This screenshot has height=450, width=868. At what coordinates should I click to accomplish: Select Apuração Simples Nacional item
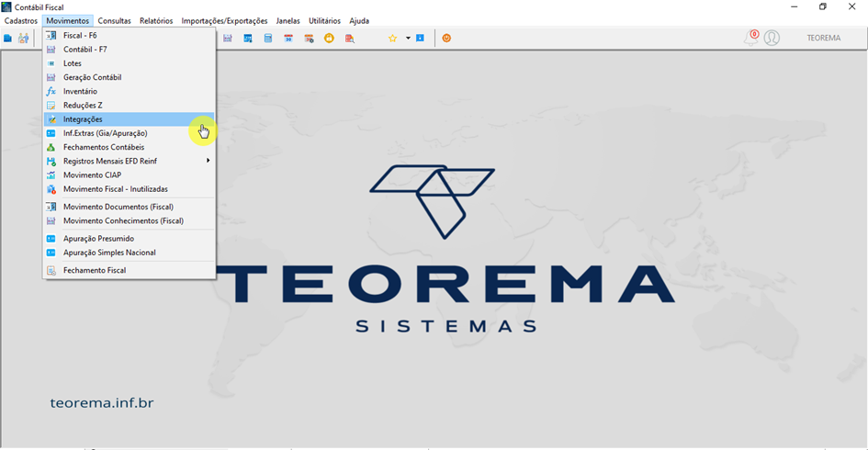(129, 253)
